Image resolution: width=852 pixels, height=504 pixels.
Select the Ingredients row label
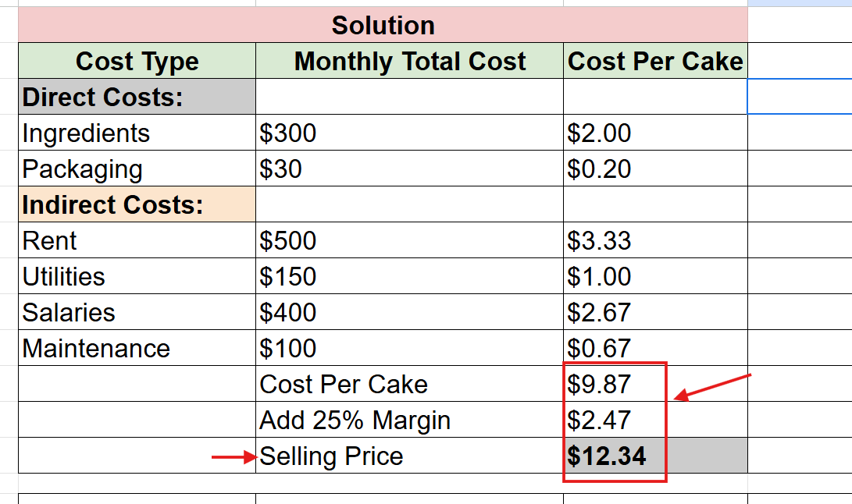point(137,133)
